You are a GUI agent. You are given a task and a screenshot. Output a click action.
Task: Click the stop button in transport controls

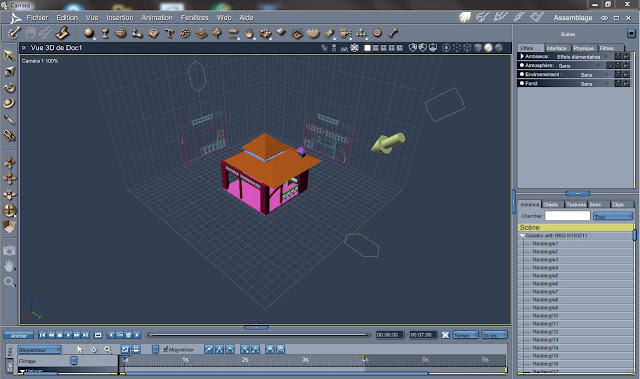(x=60, y=335)
